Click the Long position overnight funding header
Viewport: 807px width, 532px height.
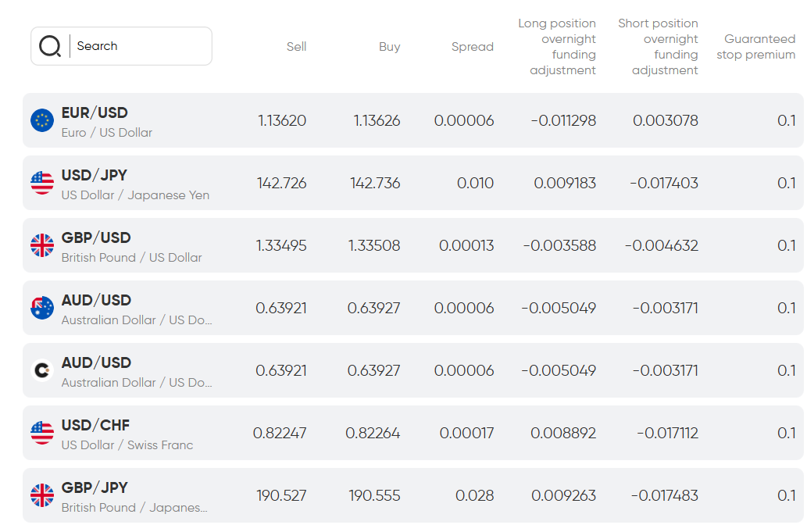556,47
